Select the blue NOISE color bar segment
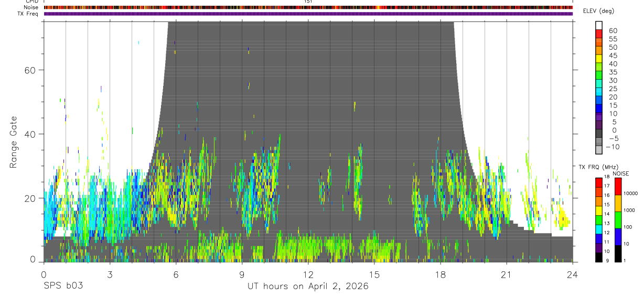644x297 pixels. (x=618, y=237)
